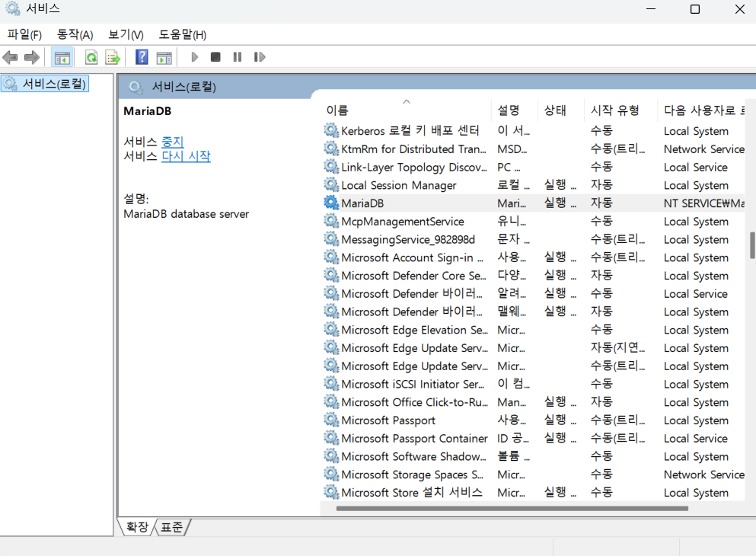Pause the service with the pause icon

point(238,57)
